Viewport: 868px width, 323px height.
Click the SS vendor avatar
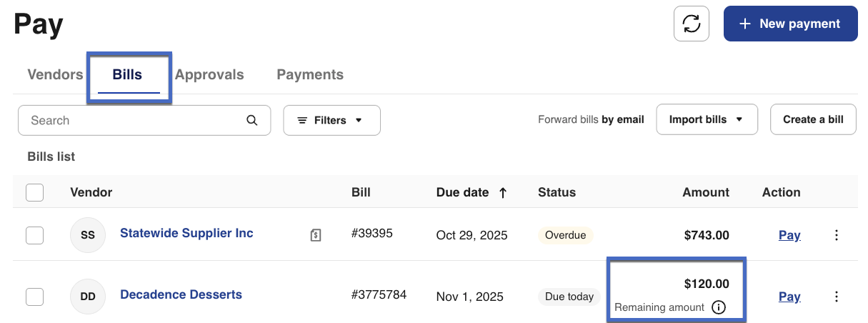click(x=88, y=235)
